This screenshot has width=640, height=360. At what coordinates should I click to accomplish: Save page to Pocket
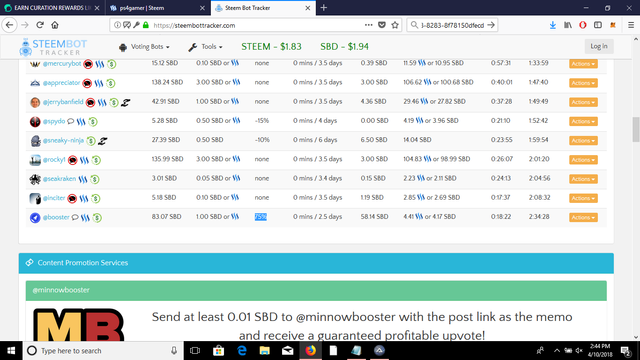(x=382, y=25)
